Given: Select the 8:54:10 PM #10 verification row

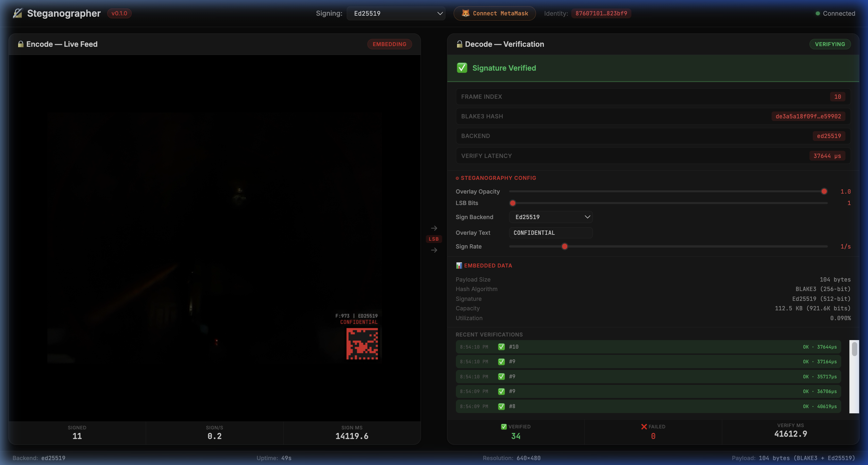Looking at the screenshot, I should pyautogui.click(x=648, y=347).
